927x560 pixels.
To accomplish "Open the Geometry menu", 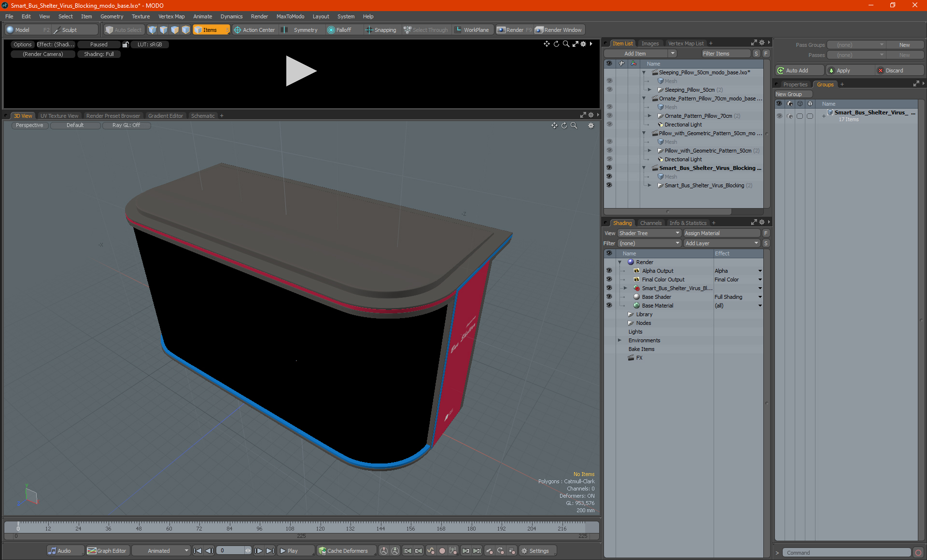I will coord(112,16).
